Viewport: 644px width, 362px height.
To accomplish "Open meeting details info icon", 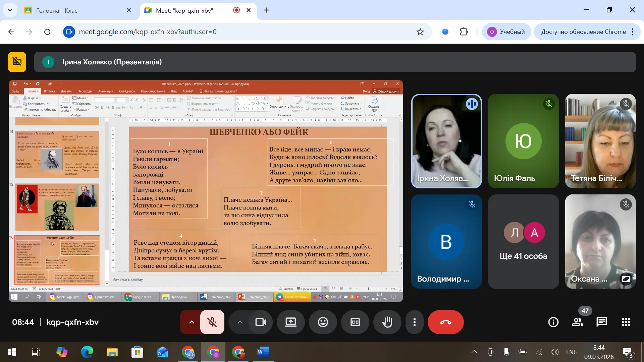I will [x=553, y=322].
